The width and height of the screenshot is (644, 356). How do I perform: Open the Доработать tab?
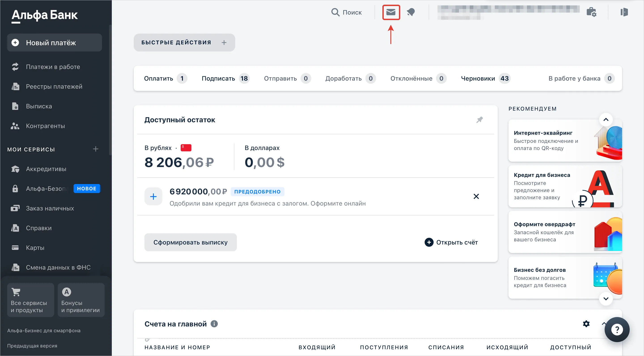coord(350,79)
